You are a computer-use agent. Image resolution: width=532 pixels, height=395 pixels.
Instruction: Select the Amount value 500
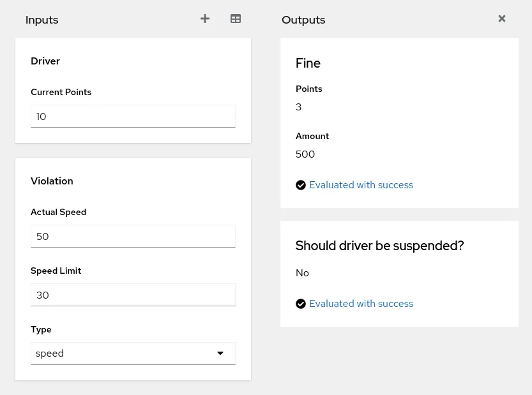[305, 154]
